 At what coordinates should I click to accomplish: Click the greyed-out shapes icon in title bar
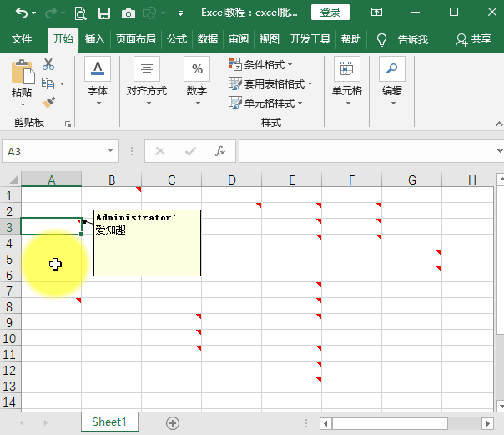149,13
